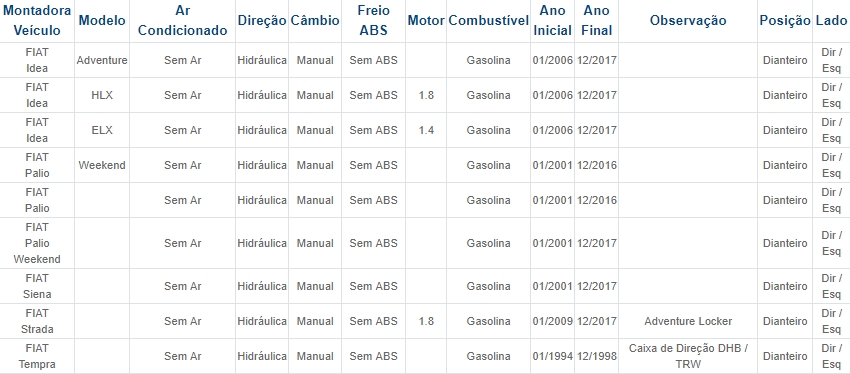Click the Lado column header
850x374 pixels.
point(831,21)
